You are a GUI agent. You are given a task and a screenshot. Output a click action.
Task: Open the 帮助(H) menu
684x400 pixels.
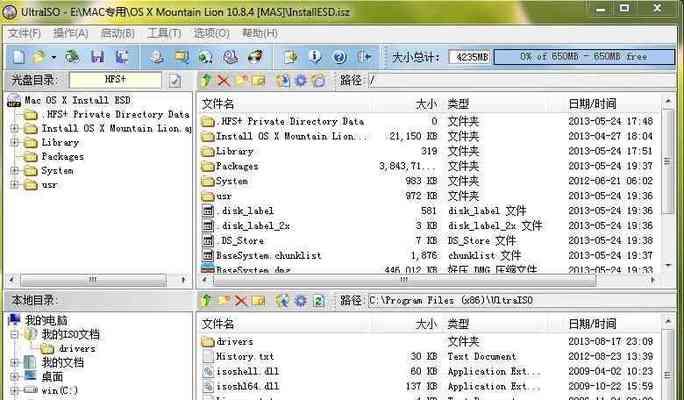(260, 33)
